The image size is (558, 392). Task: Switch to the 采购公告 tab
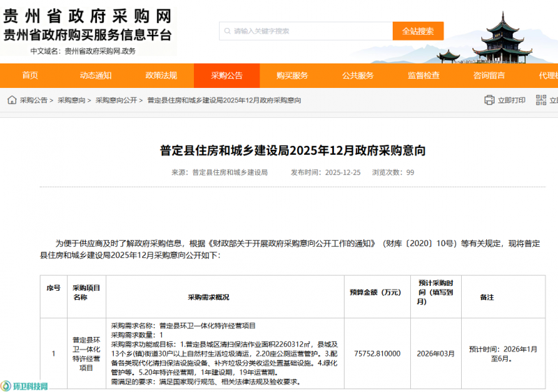[x=227, y=76]
